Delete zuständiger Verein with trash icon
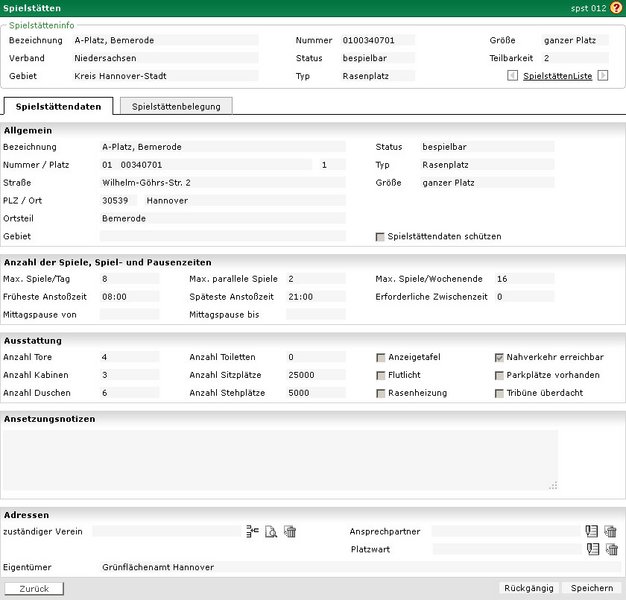The width and height of the screenshot is (626, 600). point(290,532)
